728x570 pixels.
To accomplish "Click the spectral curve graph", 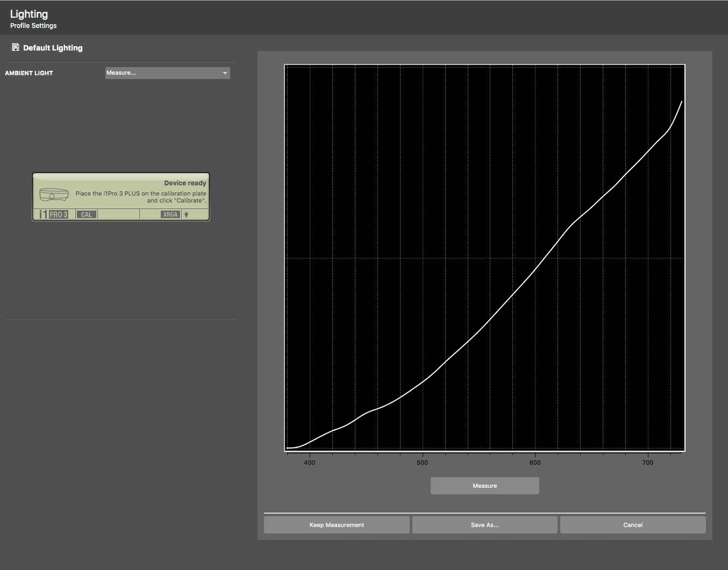I will [x=484, y=258].
